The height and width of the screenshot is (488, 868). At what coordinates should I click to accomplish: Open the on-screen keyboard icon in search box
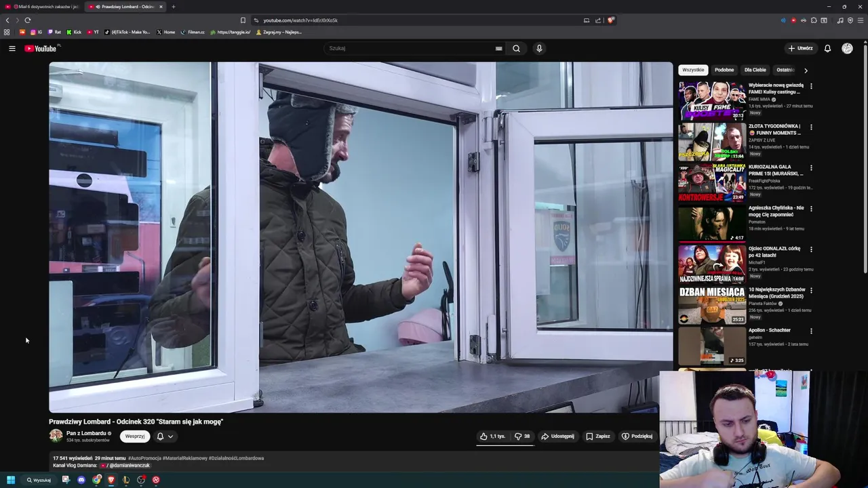tap(498, 48)
